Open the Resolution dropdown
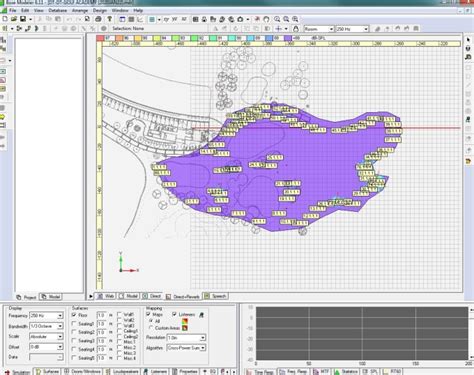 (186, 338)
